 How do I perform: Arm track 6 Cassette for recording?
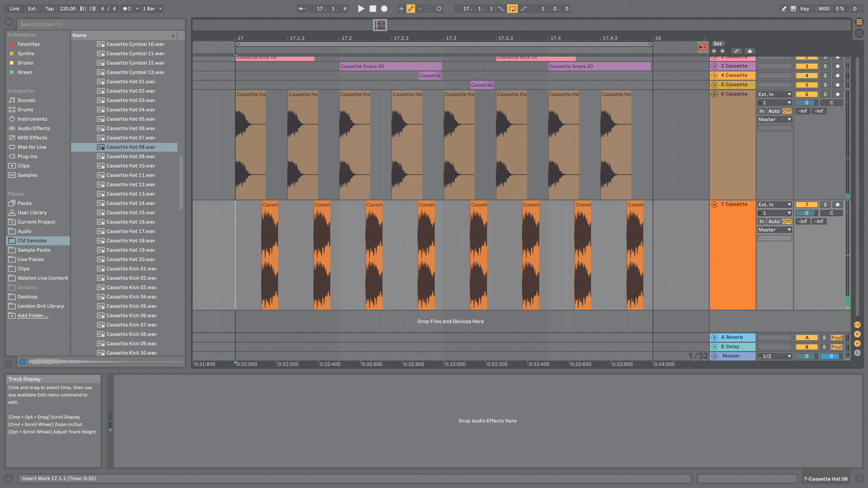click(838, 94)
